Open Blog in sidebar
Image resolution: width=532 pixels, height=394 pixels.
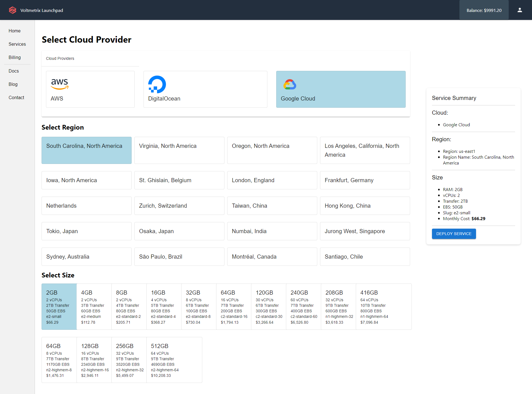click(13, 84)
